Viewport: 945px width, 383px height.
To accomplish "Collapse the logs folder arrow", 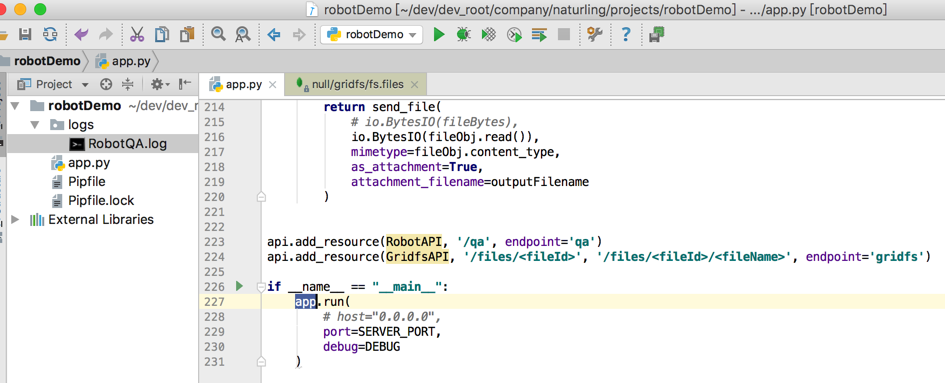I will 36,125.
